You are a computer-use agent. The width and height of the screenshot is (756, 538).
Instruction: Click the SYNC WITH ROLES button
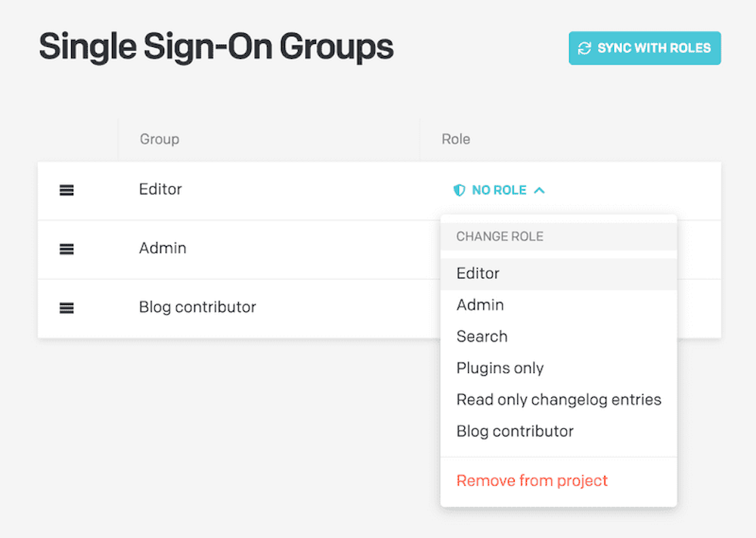pos(645,48)
